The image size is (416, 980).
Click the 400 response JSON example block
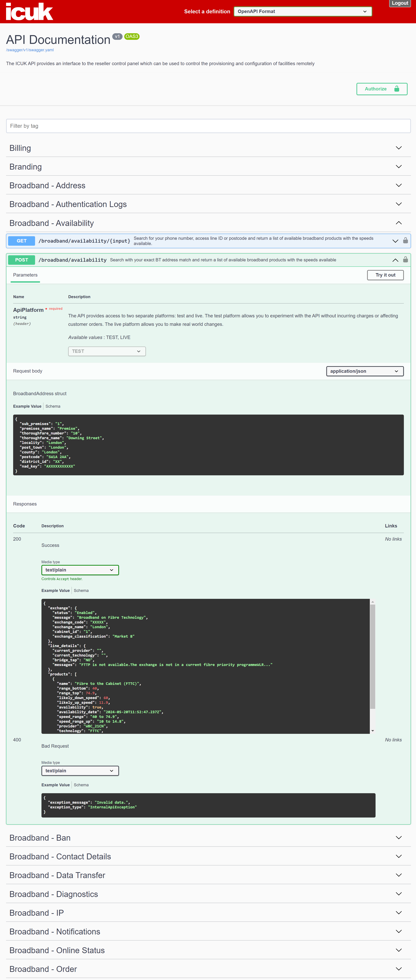208,805
